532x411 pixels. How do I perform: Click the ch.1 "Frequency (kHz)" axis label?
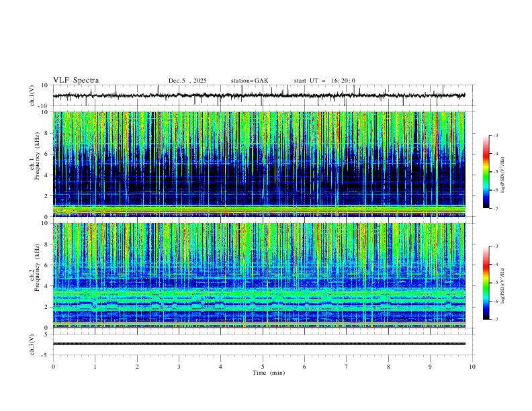coord(38,156)
